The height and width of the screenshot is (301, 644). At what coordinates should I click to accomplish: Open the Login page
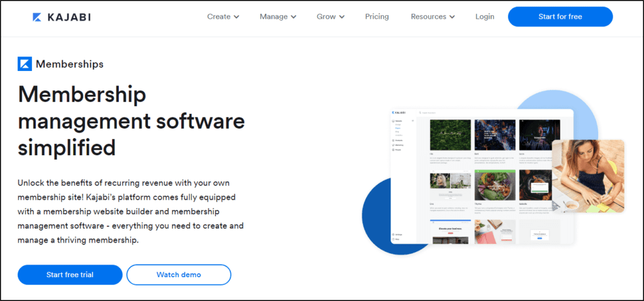485,17
